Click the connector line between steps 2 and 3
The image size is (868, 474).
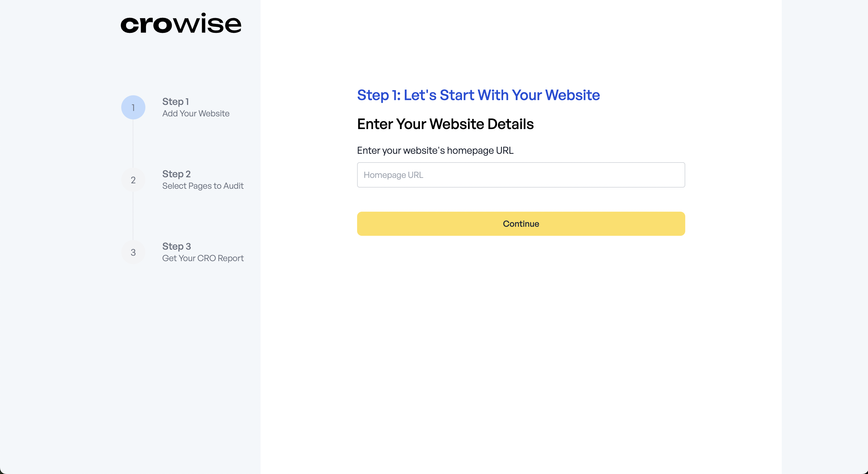(133, 216)
